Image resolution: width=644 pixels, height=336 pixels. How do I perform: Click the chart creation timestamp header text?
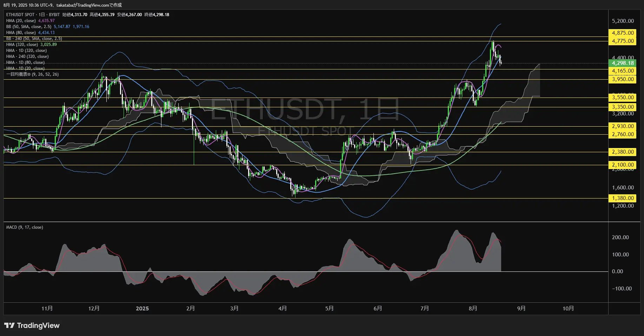coord(63,5)
